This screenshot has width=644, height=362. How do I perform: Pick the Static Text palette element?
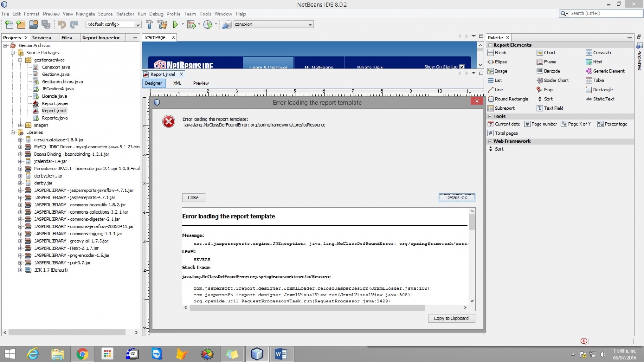tap(600, 99)
